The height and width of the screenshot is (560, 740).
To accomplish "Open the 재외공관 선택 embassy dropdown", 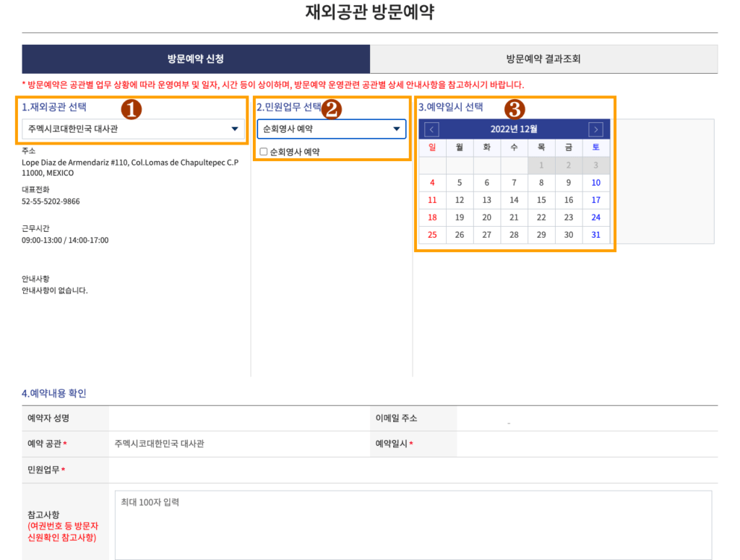I will [134, 129].
